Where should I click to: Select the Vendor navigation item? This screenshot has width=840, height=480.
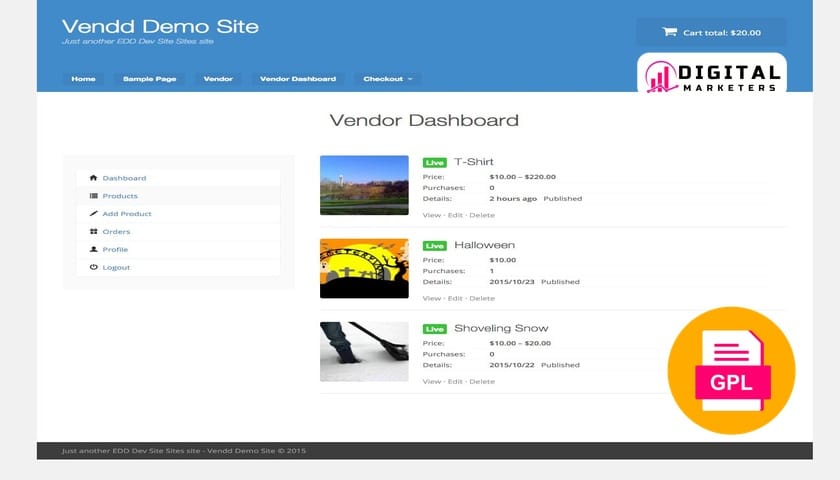click(x=218, y=79)
